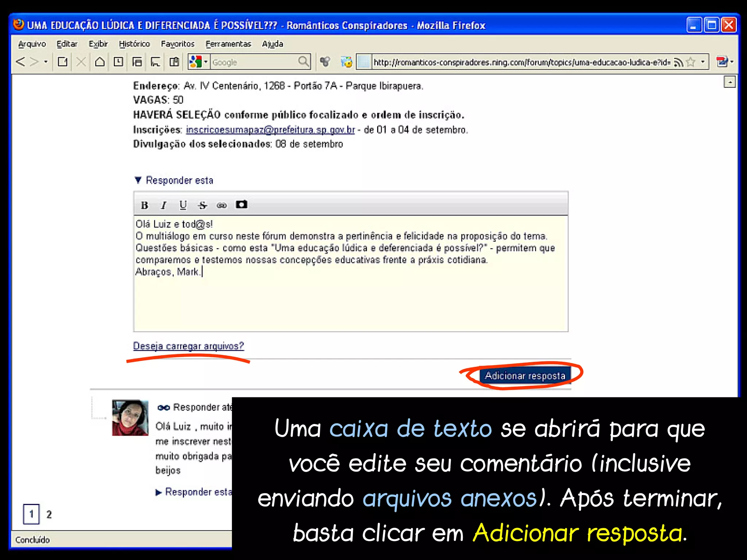
Task: Click the address bar URL field
Action: tap(522, 62)
